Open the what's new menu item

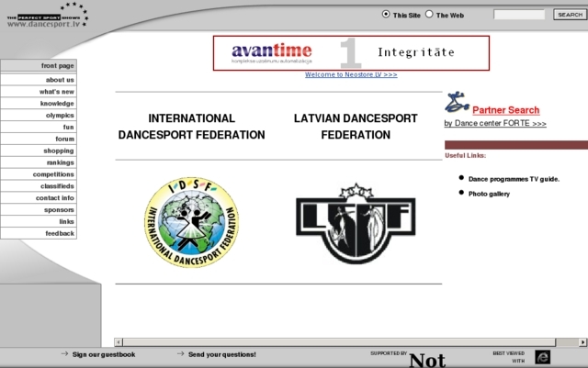pyautogui.click(x=39, y=92)
